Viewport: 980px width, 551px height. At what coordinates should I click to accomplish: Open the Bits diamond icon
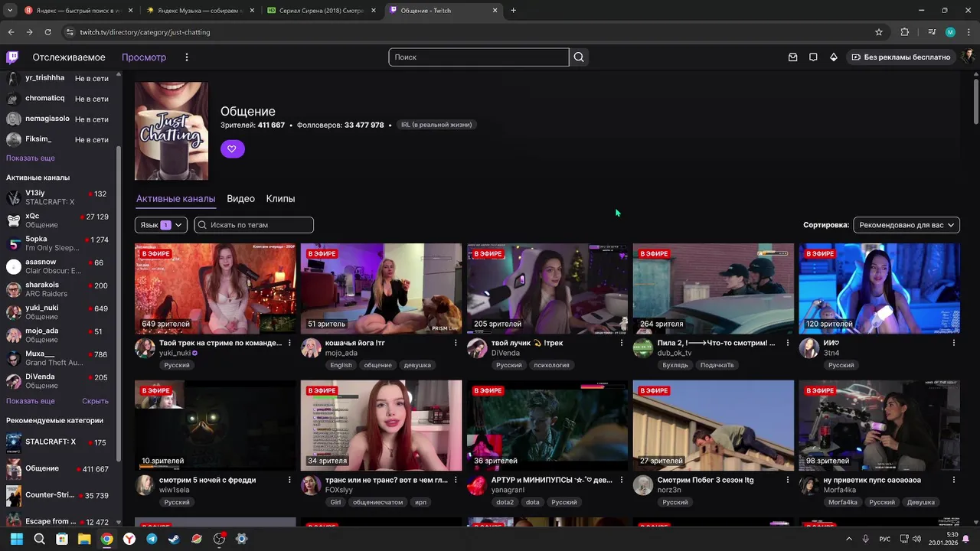point(834,57)
